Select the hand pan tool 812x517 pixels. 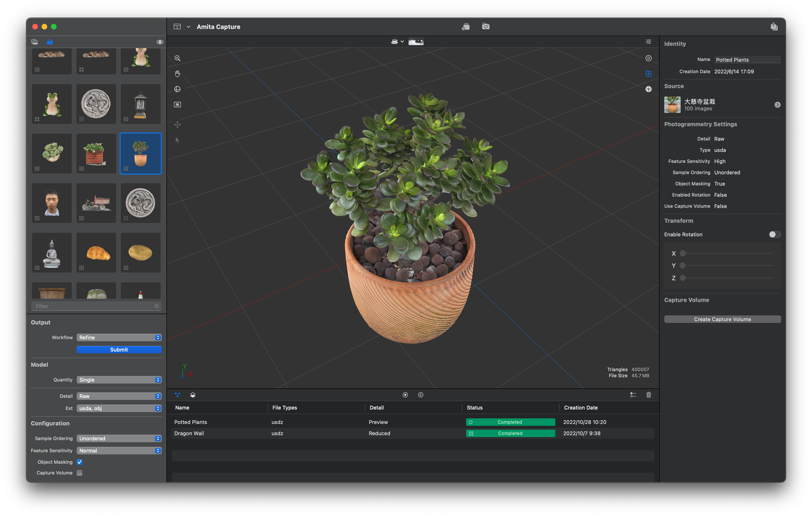177,74
